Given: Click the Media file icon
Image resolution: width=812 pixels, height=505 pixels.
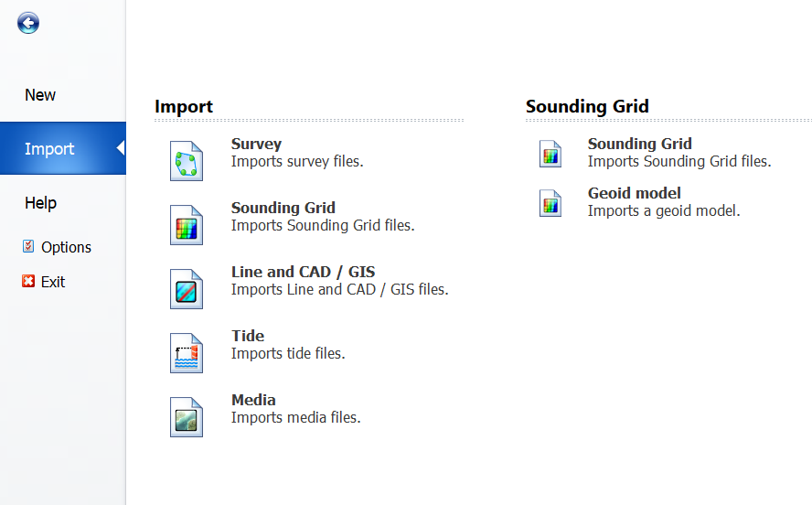Looking at the screenshot, I should pos(187,417).
